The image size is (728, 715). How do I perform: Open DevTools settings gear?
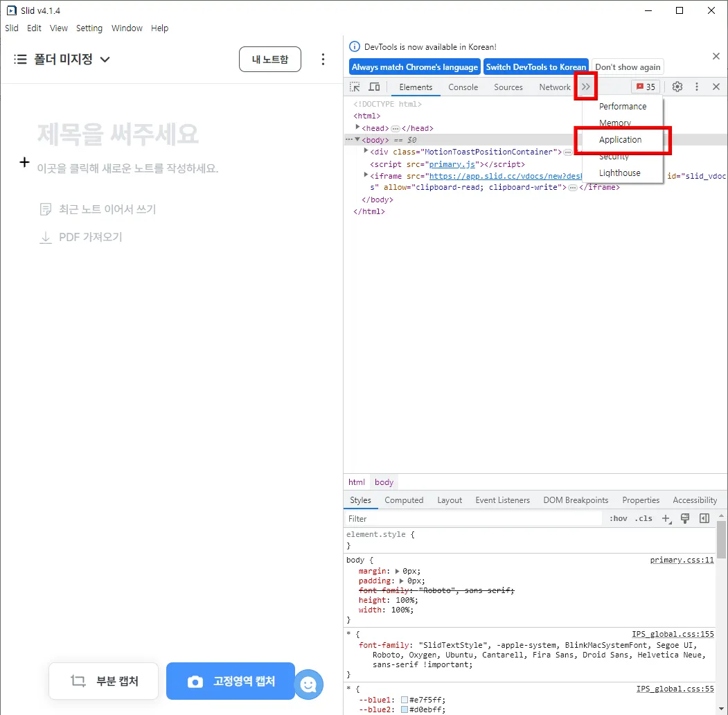(677, 87)
